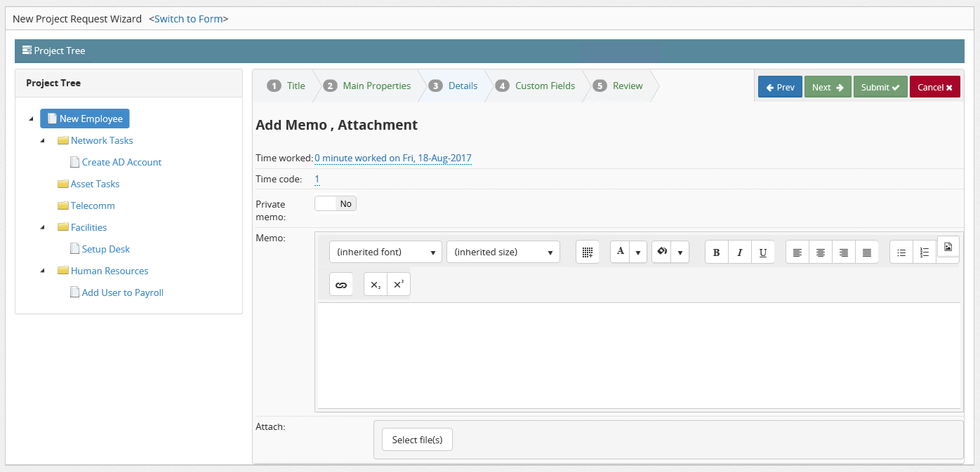Open the inherited font dropdown
980x472 pixels.
pos(385,252)
